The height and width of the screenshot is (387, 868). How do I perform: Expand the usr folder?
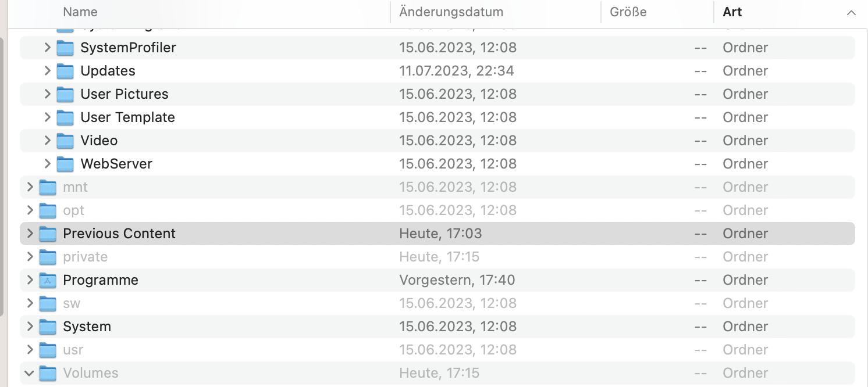tap(30, 350)
